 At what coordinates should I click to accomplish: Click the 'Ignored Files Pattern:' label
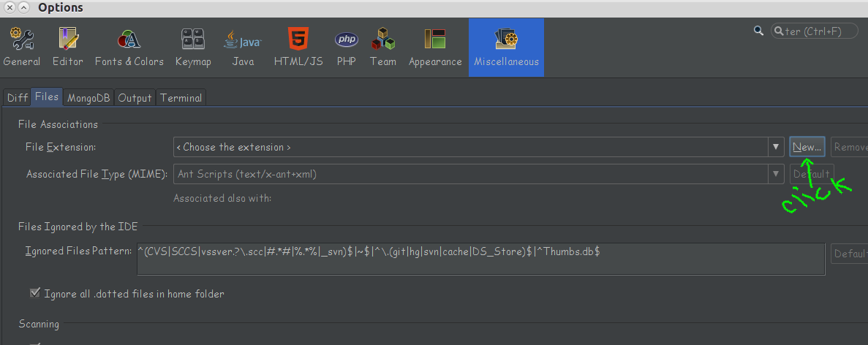click(x=78, y=251)
